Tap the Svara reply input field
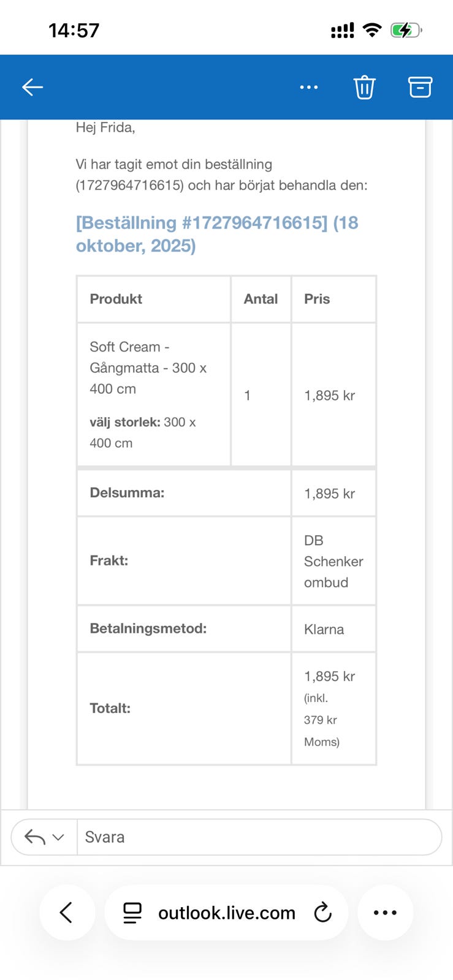The image size is (453, 980). (x=257, y=837)
